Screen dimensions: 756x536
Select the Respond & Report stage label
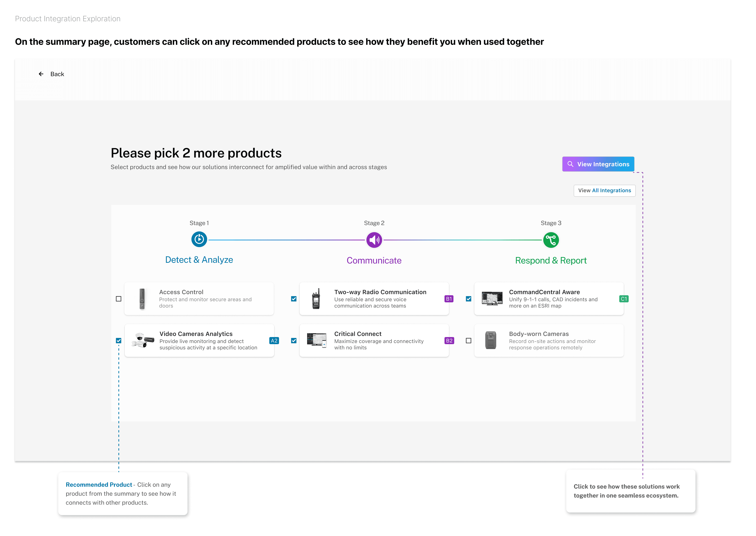pos(551,260)
